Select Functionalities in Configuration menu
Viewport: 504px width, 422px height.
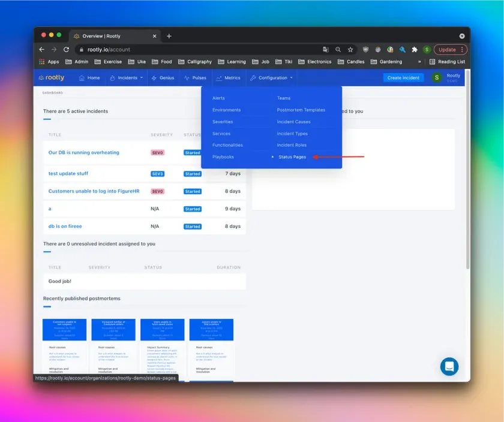coord(227,145)
